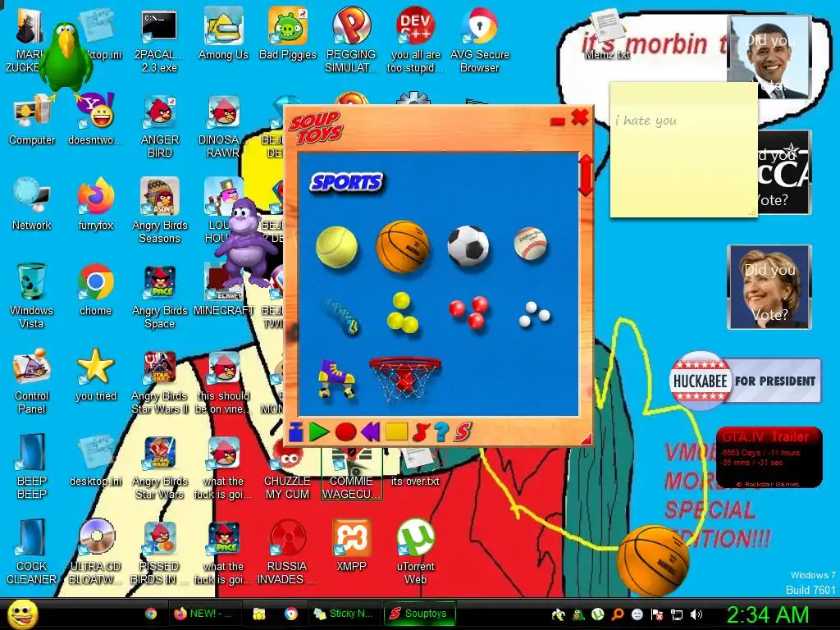Click the Among Us desktop icon
This screenshot has width=840, height=630.
click(223, 34)
